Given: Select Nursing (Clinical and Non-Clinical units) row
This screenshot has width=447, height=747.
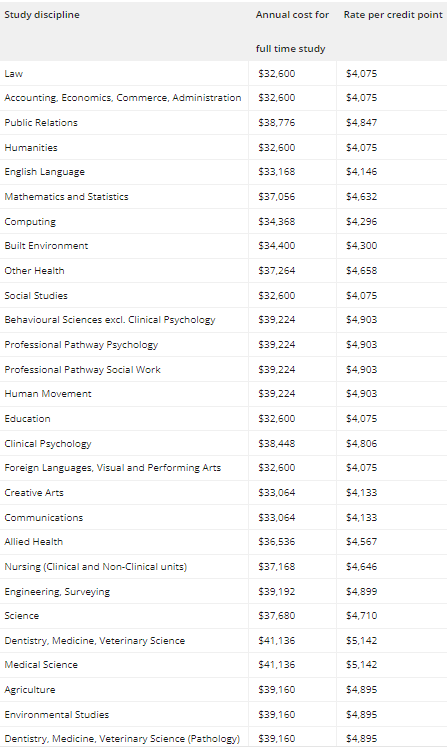Looking at the screenshot, I should [x=224, y=566].
